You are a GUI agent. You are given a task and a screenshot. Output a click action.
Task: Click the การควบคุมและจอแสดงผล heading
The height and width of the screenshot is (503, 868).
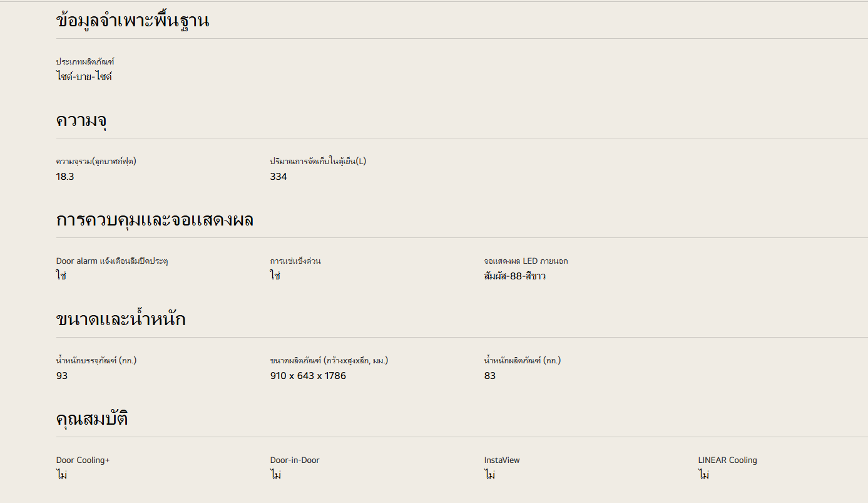(155, 220)
